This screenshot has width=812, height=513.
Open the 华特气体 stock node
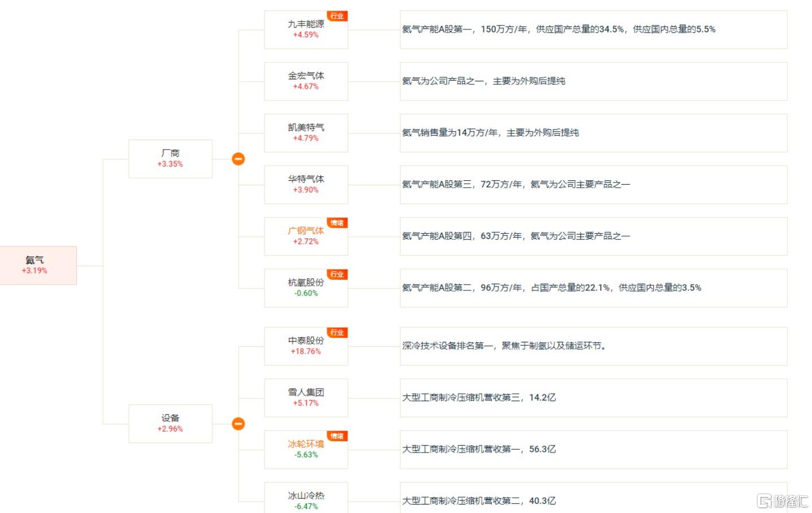point(306,185)
